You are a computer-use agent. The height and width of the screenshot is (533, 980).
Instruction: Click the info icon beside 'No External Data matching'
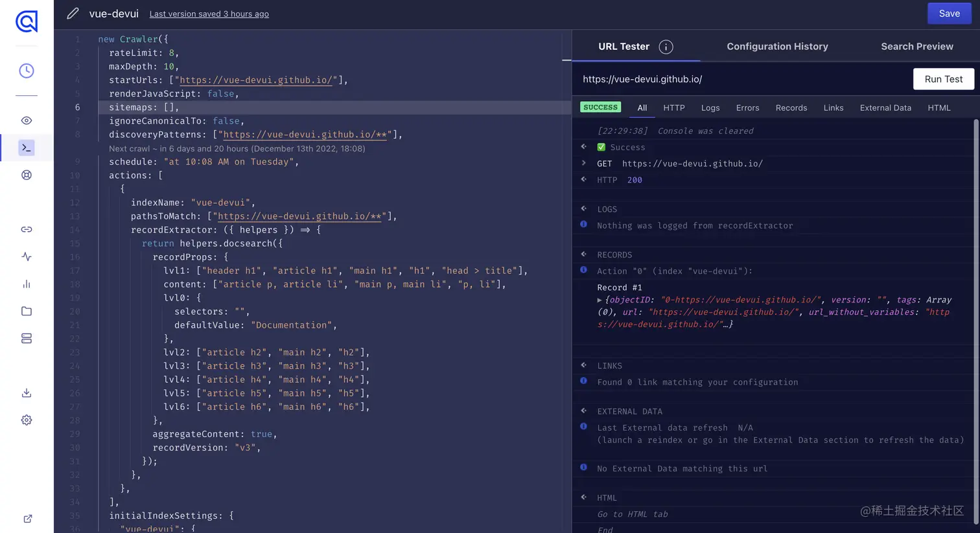tap(583, 467)
